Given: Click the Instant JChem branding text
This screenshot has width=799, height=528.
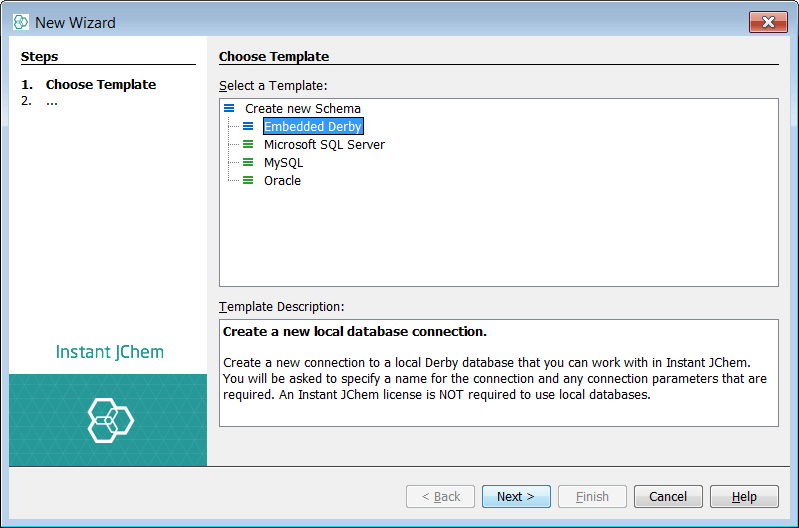Looking at the screenshot, I should [109, 352].
